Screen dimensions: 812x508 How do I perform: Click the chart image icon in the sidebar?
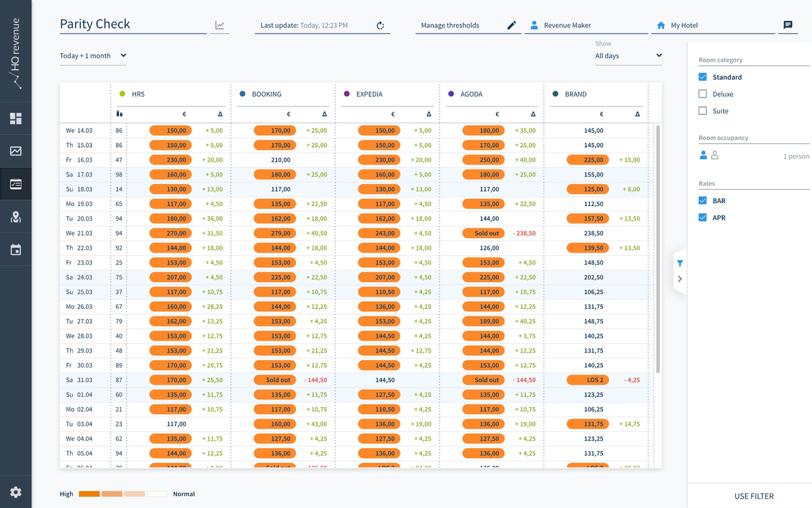point(16,151)
